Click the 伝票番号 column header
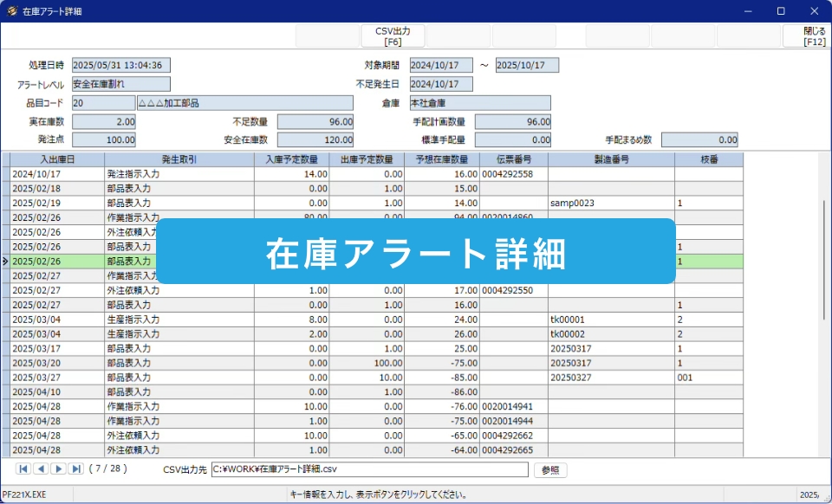Screen dimensions: 832x504 coord(514,159)
